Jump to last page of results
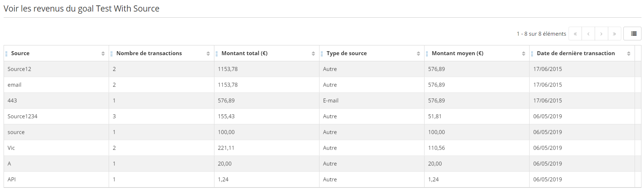 click(614, 34)
